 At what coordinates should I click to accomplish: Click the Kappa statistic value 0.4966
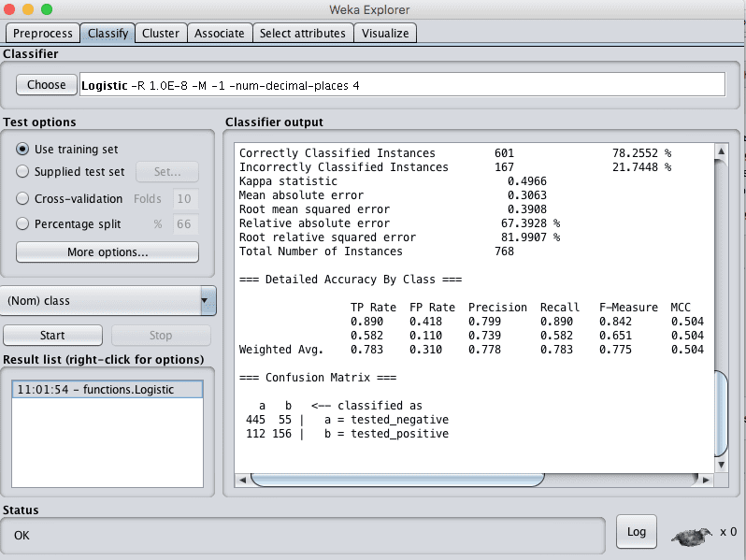tap(526, 181)
